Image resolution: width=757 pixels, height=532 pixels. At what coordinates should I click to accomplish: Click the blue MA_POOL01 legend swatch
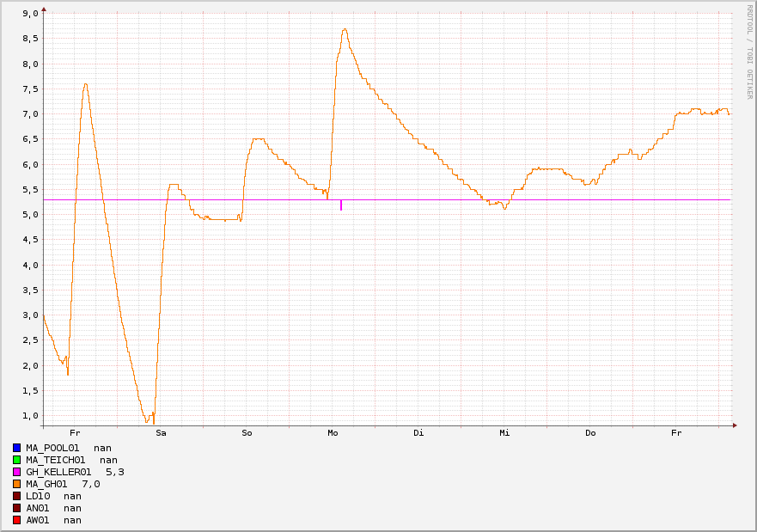tap(16, 448)
